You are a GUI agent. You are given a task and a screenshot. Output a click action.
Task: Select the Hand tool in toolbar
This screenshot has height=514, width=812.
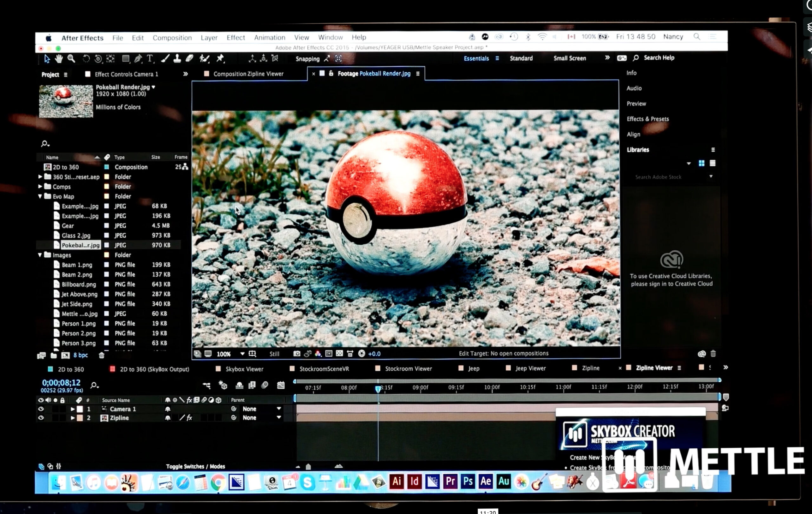point(59,59)
